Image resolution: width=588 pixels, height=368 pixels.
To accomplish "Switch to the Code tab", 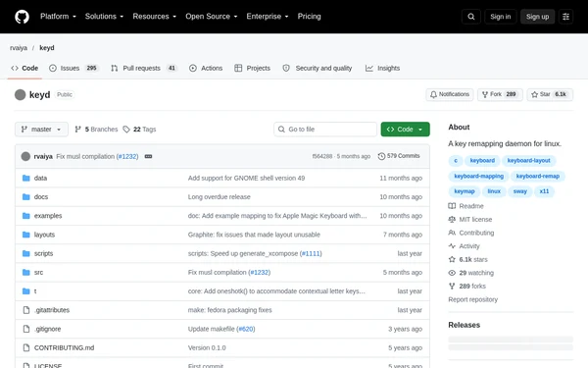I will click(x=24, y=68).
